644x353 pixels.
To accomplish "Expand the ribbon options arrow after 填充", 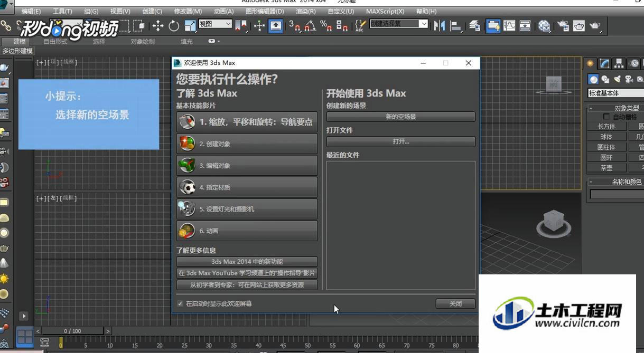I will 214,41.
